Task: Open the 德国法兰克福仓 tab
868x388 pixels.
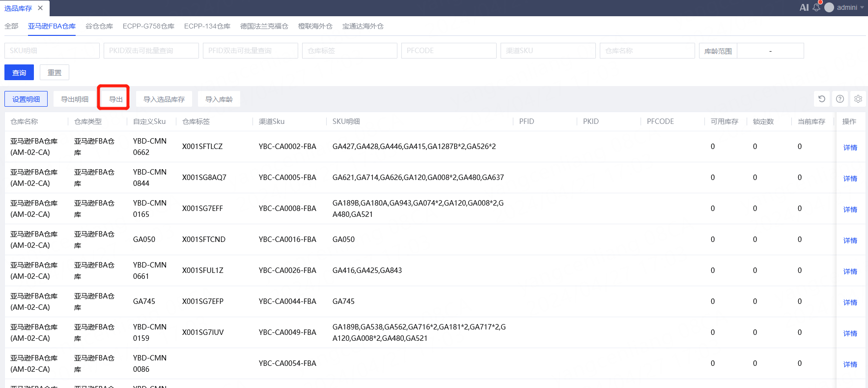Action: click(264, 26)
